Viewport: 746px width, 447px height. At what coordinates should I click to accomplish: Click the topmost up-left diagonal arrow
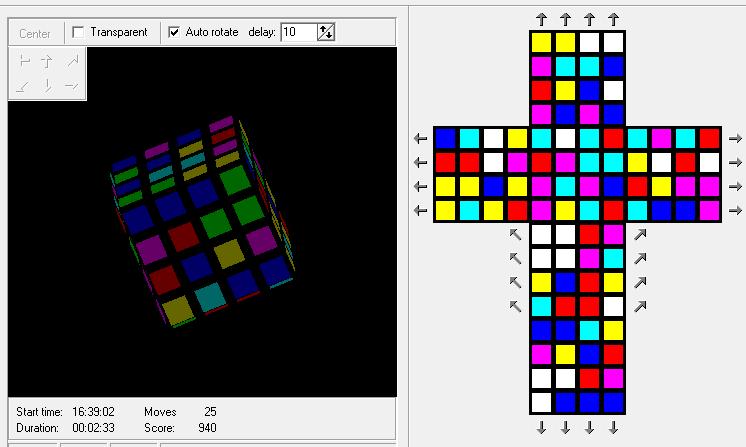516,235
